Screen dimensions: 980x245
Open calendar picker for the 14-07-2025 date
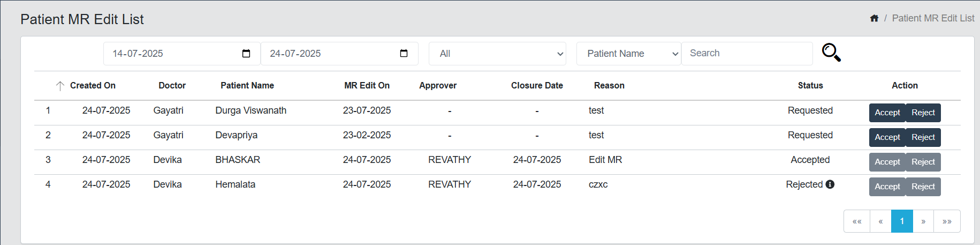[x=246, y=54]
